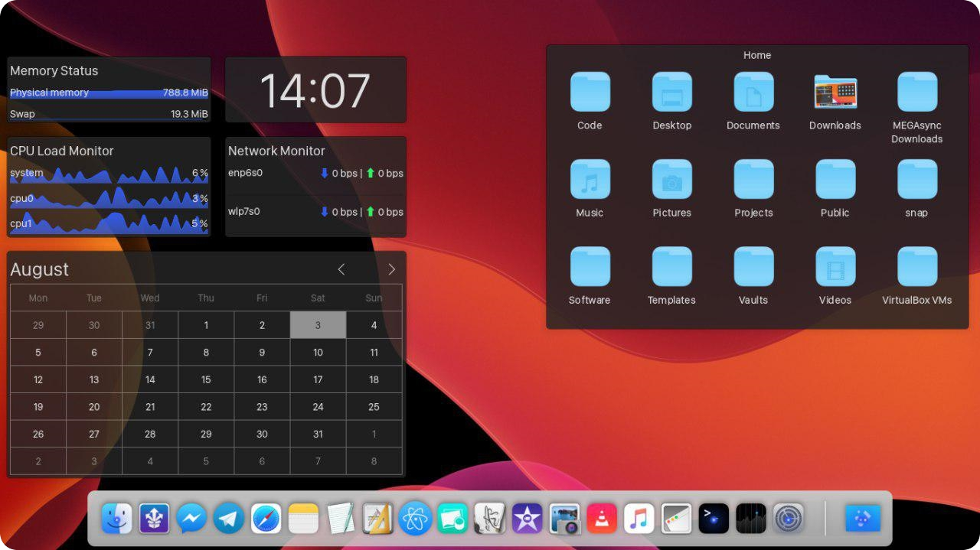Open the Pictures folder

coord(672,188)
